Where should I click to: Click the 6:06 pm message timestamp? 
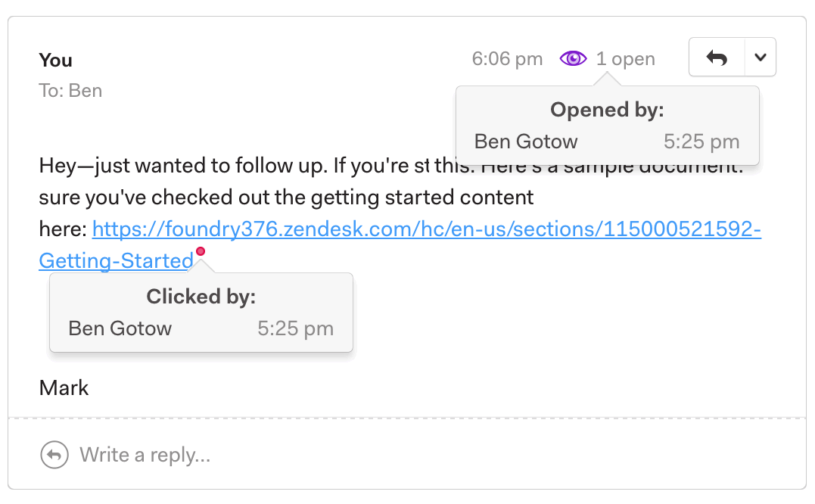(507, 59)
